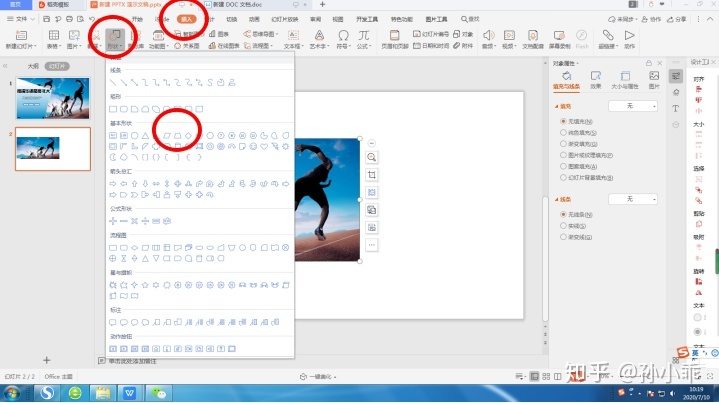719x403 pixels.
Task: Select Slide Background Fill radio option
Action: 563,177
